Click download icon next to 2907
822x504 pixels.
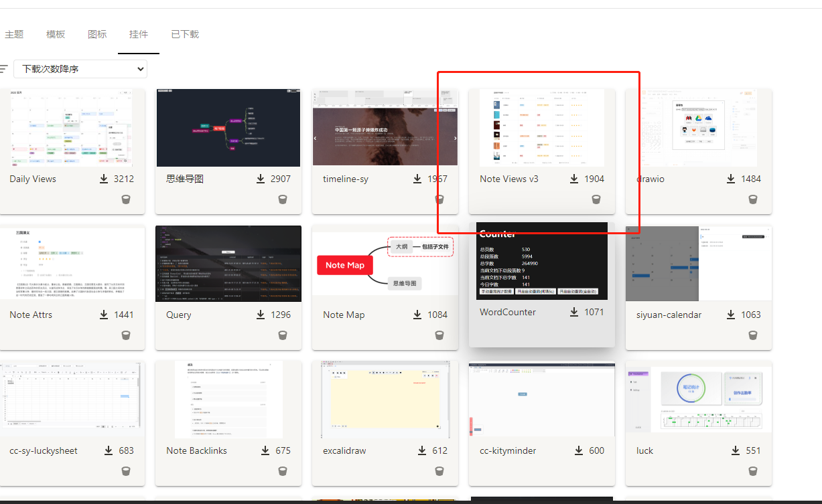[x=261, y=179]
